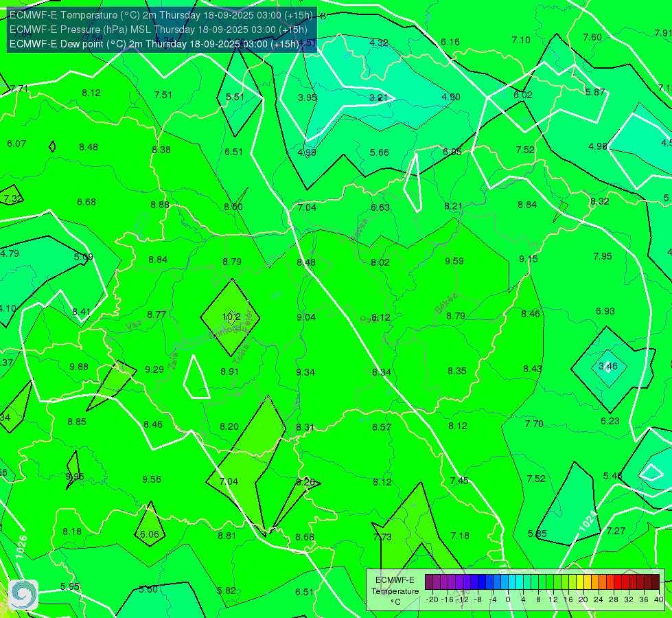672x618 pixels.
Task: Select the ECMWF-E Dew point 2m layer label
Action: tap(154, 44)
